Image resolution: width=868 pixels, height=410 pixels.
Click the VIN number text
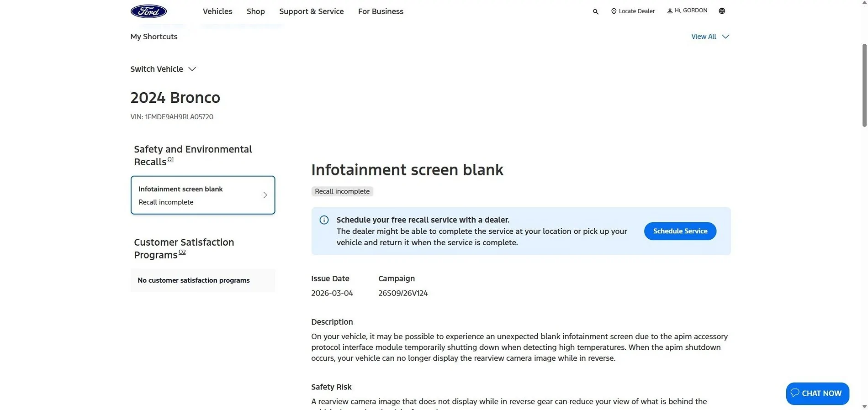coord(172,117)
